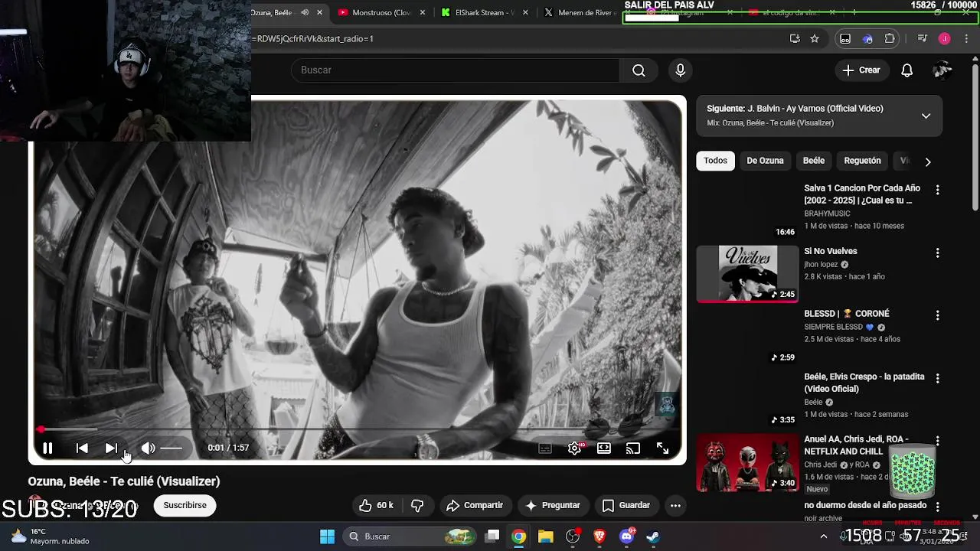
Task: Open Beéle, Elvis Crespo - la patadita title
Action: pyautogui.click(x=864, y=383)
